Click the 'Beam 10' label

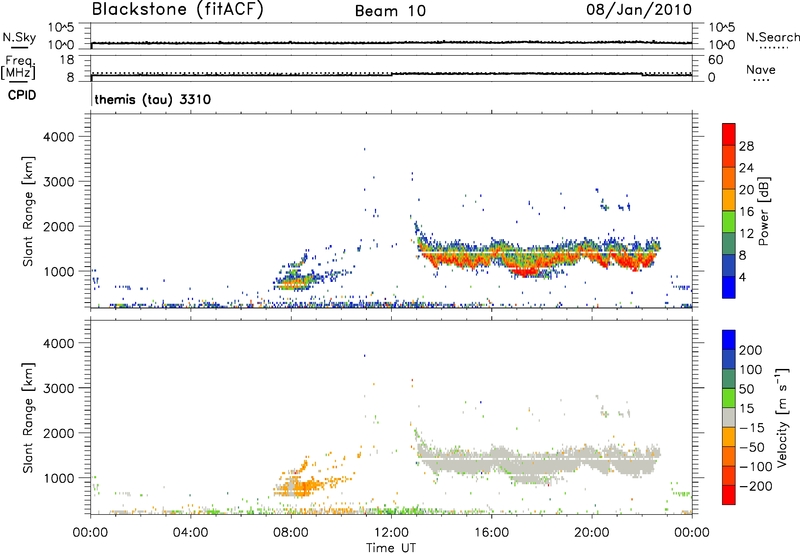point(390,11)
